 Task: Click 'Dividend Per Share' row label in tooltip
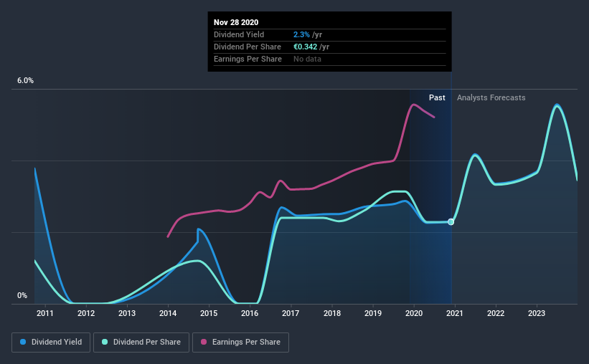[x=248, y=47]
